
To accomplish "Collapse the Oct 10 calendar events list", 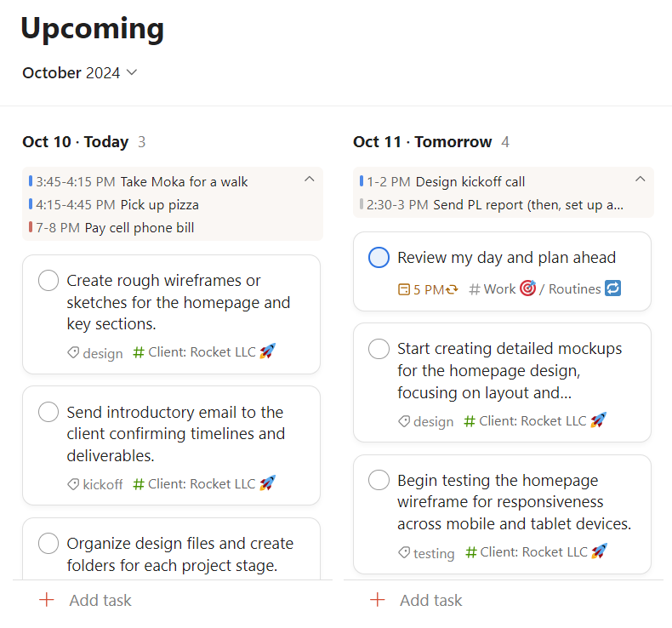I will (309, 179).
